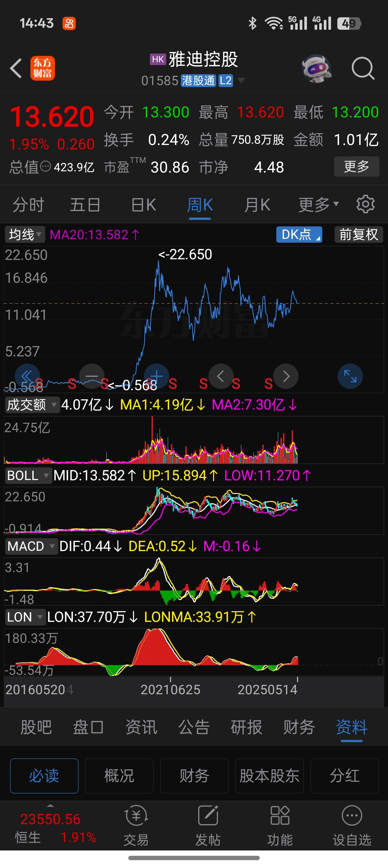Zoom in chart with plus button
The width and height of the screenshot is (388, 868).
coord(156,376)
